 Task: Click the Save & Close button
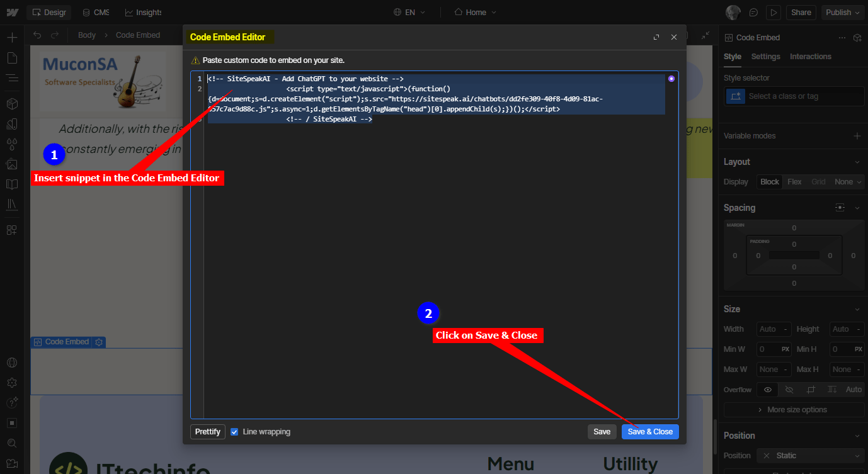coord(650,432)
